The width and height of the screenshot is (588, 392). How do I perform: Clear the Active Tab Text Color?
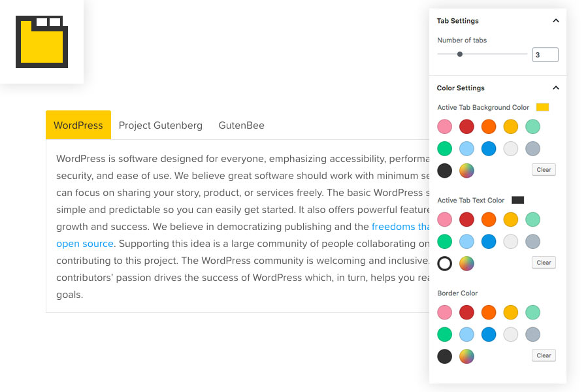click(x=543, y=262)
